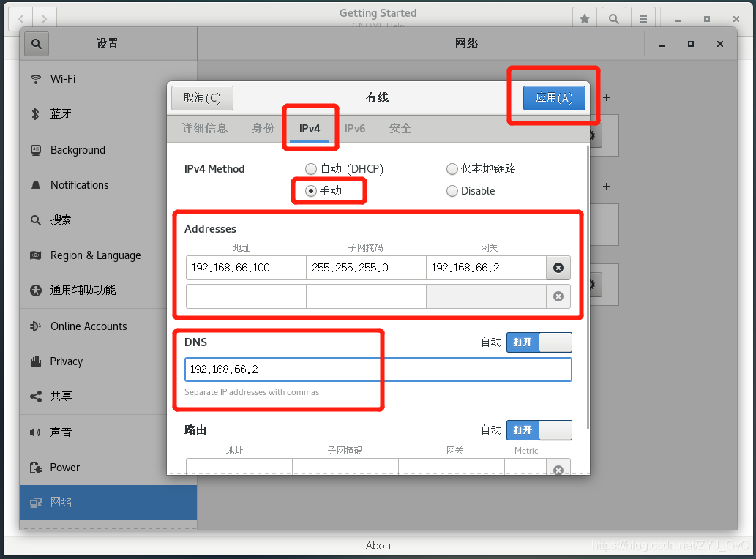Open Privacy settings

click(x=108, y=361)
